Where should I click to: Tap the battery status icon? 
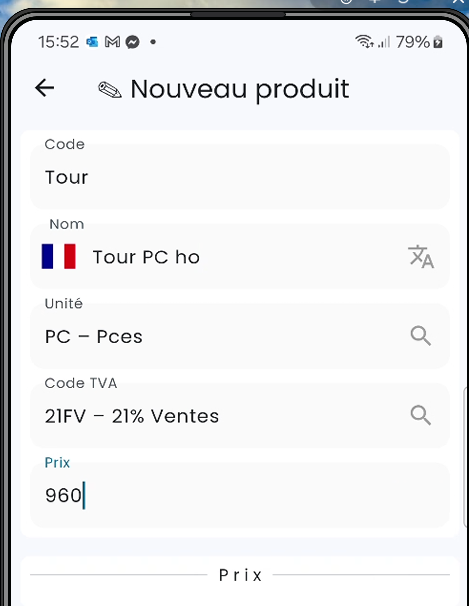pyautogui.click(x=438, y=41)
